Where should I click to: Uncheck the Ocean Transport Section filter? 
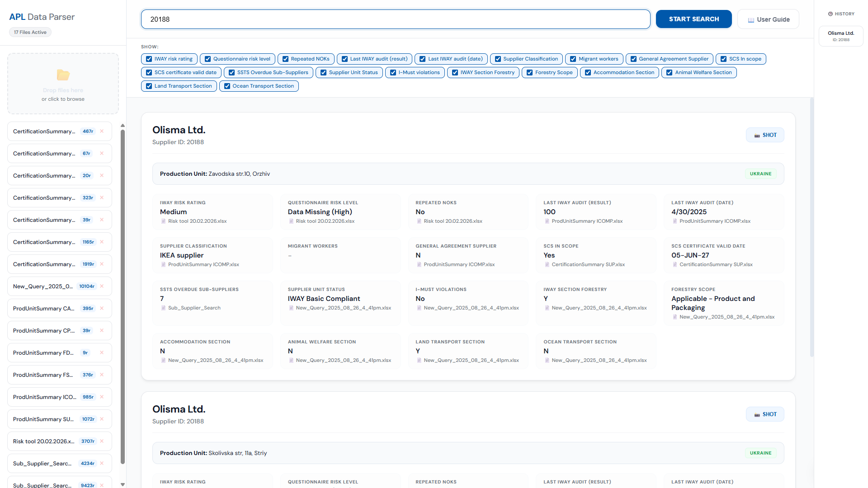227,86
